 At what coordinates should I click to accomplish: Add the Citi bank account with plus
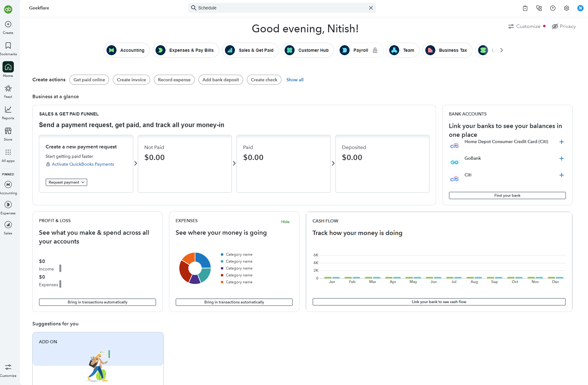(x=562, y=175)
